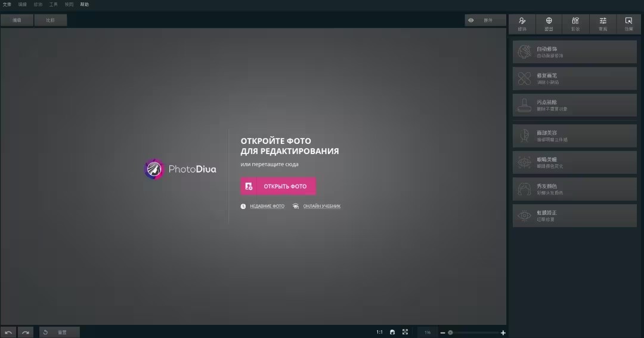The image size is (644, 338).
Task: Switch to the 比较 compare tab
Action: [51, 20]
